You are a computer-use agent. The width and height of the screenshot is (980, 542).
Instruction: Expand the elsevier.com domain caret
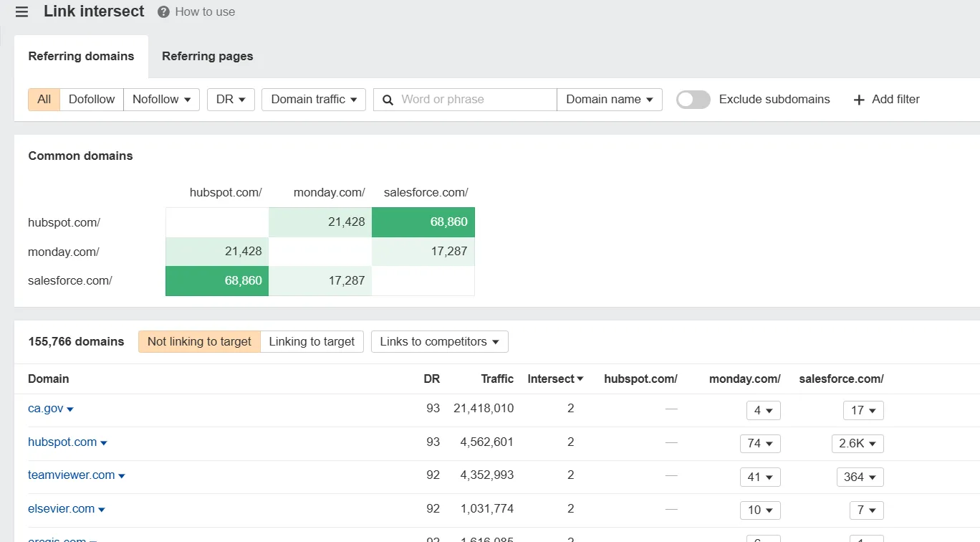pos(102,510)
